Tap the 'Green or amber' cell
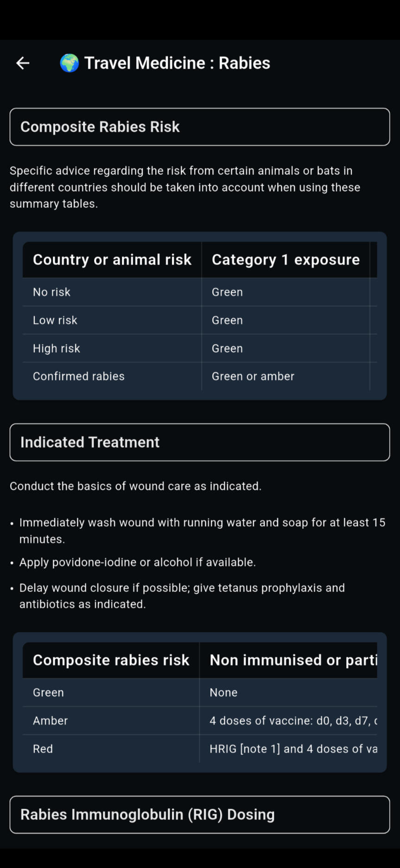Image resolution: width=400 pixels, height=868 pixels. tap(253, 376)
